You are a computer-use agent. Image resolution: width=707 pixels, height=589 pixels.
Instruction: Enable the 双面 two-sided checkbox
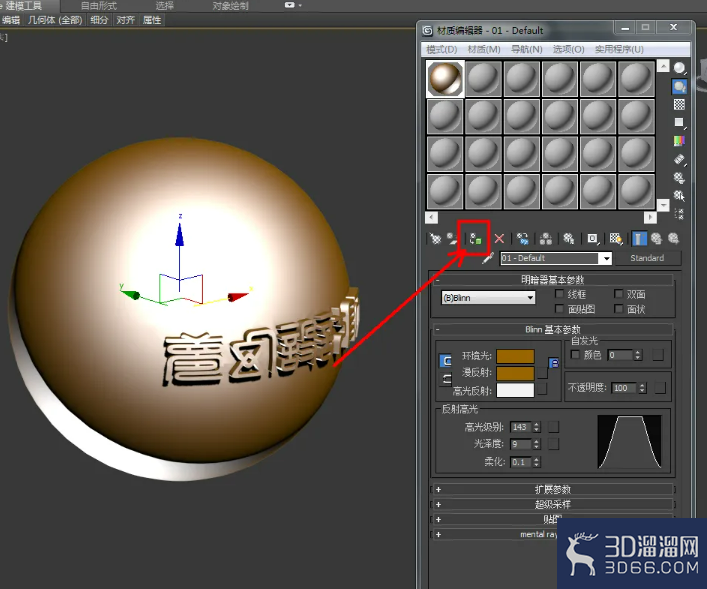(x=619, y=294)
